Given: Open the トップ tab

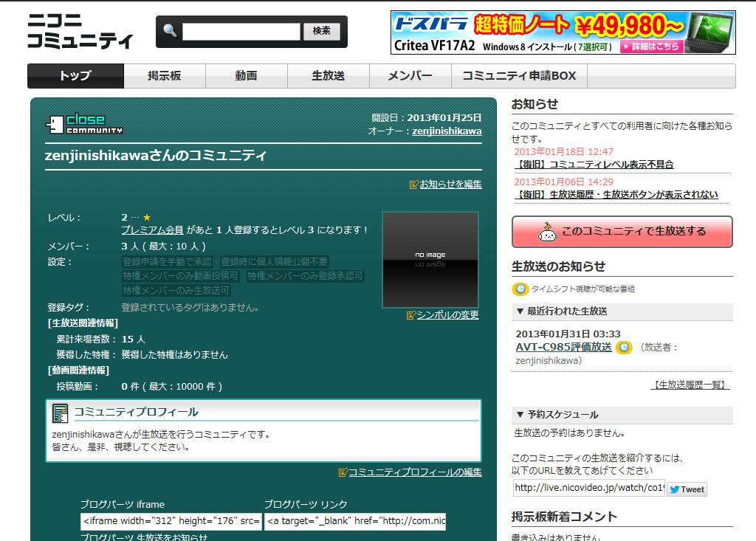Looking at the screenshot, I should (x=76, y=76).
